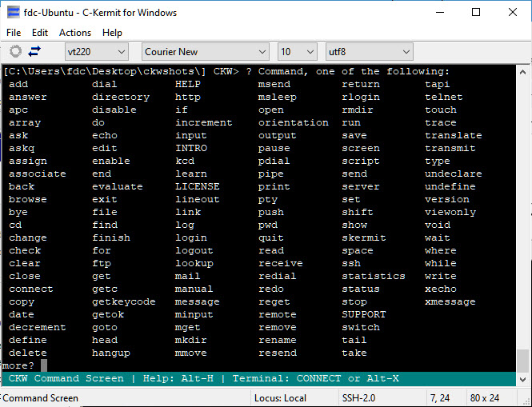Click 'Locus: Local' in the status bar
The width and height of the screenshot is (532, 407).
click(x=280, y=398)
